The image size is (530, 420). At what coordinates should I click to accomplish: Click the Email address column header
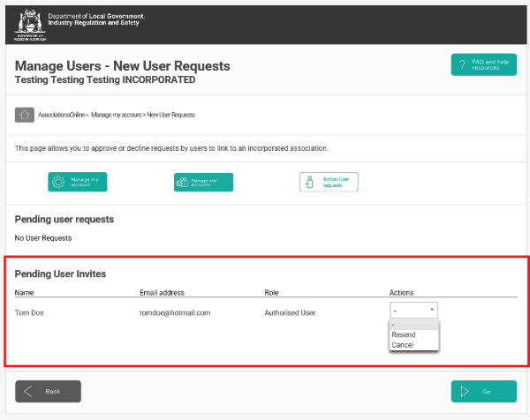(x=162, y=293)
